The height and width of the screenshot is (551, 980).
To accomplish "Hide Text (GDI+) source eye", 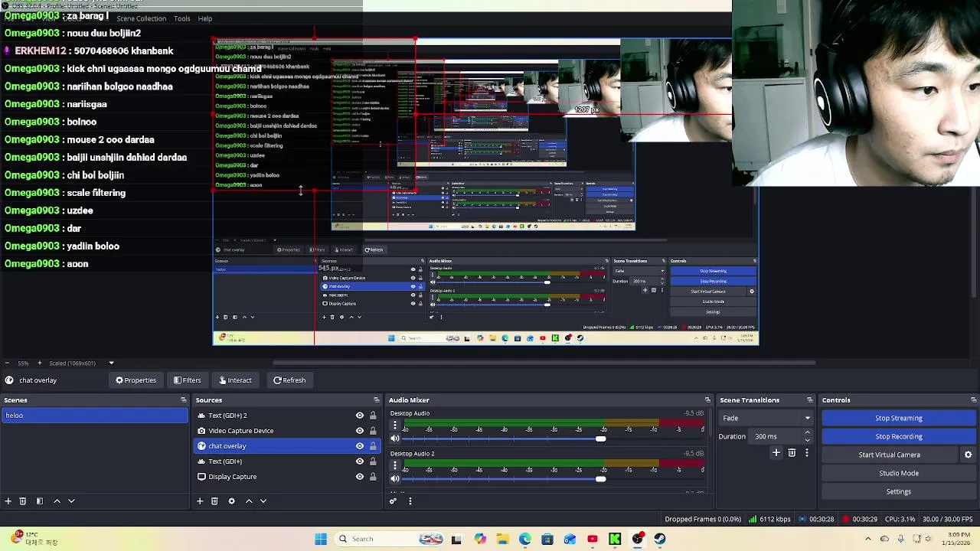I will click(x=359, y=461).
